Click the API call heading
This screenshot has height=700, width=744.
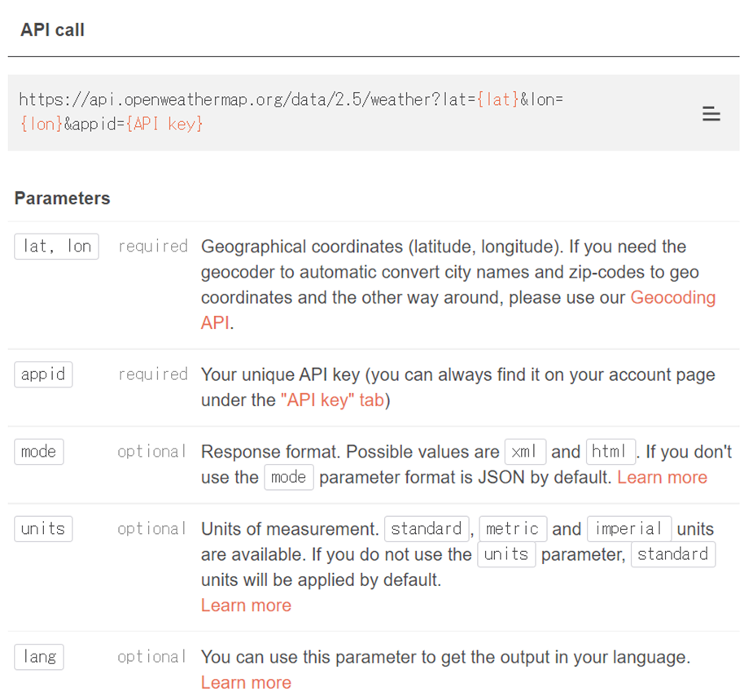pos(52,30)
